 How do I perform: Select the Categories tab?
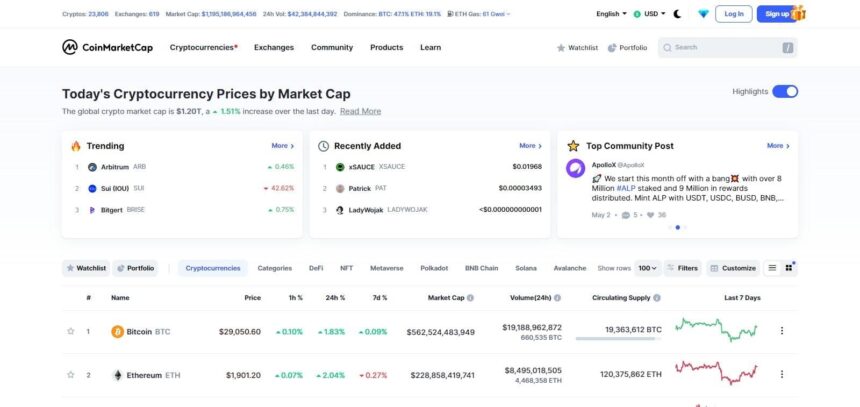275,268
